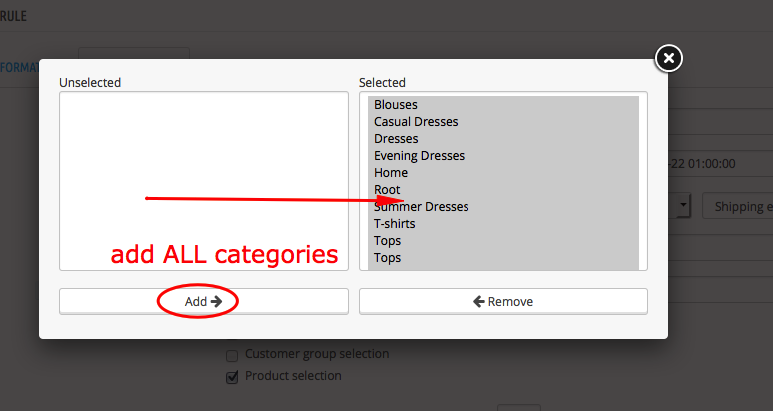Click the Dresses entry in Selected list
The image size is (773, 411).
[x=396, y=139]
